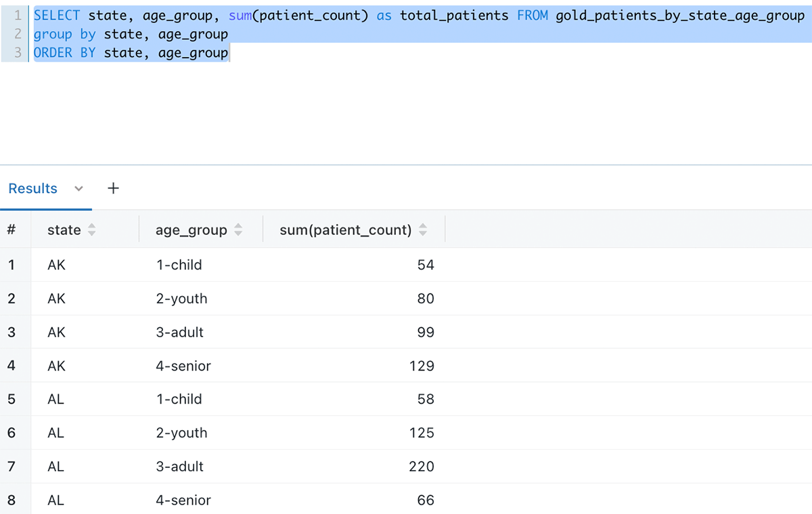Image resolution: width=812 pixels, height=514 pixels.
Task: Click line number 2 in editor gutter
Action: 18,34
